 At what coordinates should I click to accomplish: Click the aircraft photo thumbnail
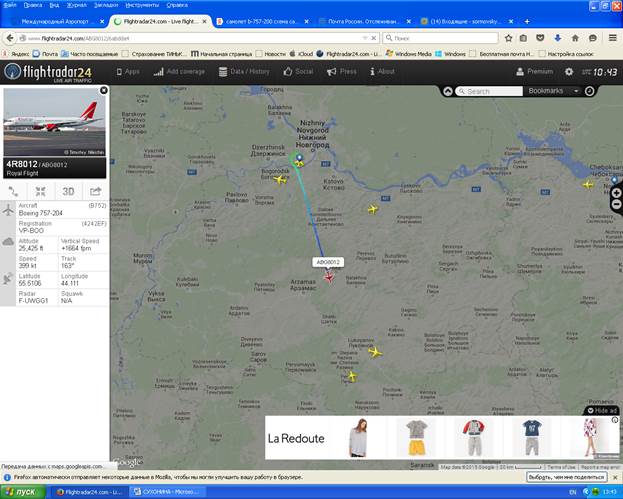coord(55,122)
